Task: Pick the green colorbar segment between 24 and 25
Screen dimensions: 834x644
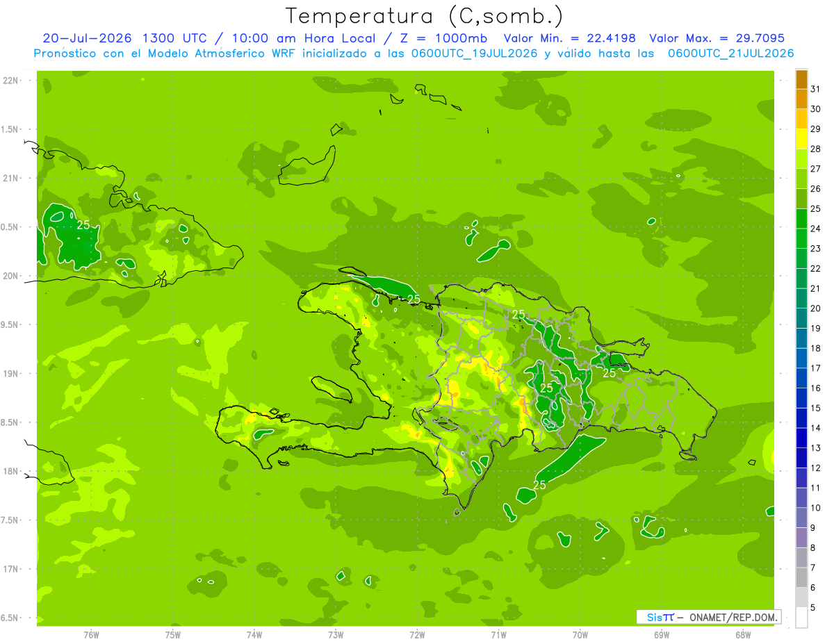Action: (801, 219)
